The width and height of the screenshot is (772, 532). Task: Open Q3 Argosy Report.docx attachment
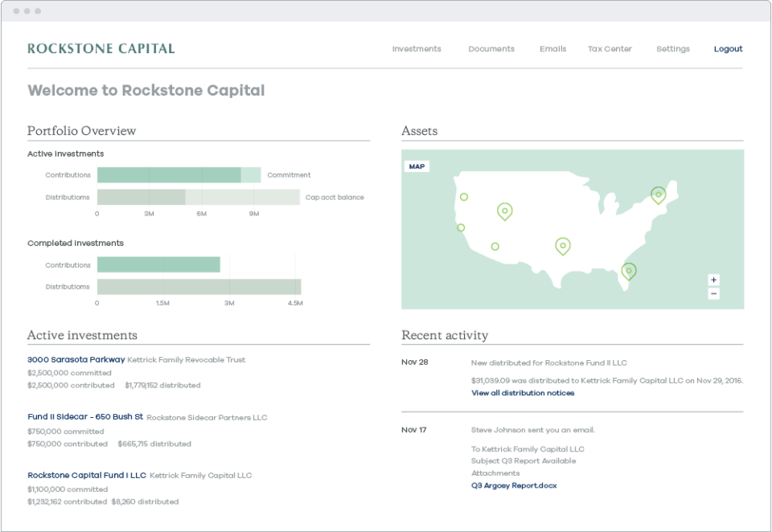coord(514,485)
